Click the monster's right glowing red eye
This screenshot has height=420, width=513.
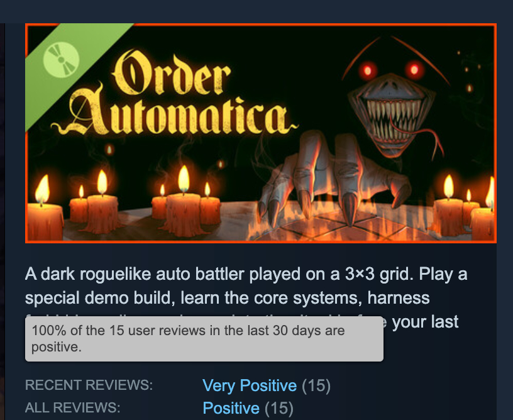414,70
